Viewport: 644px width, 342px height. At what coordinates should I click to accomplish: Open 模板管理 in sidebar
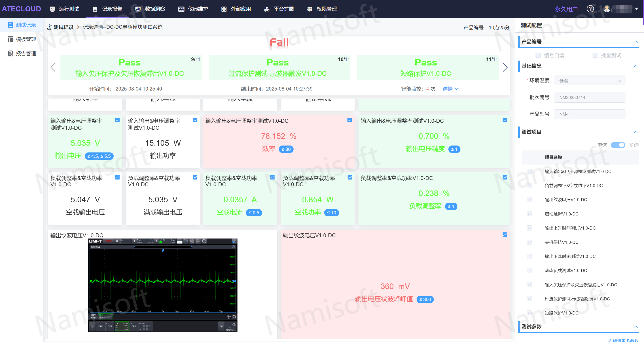(x=21, y=39)
